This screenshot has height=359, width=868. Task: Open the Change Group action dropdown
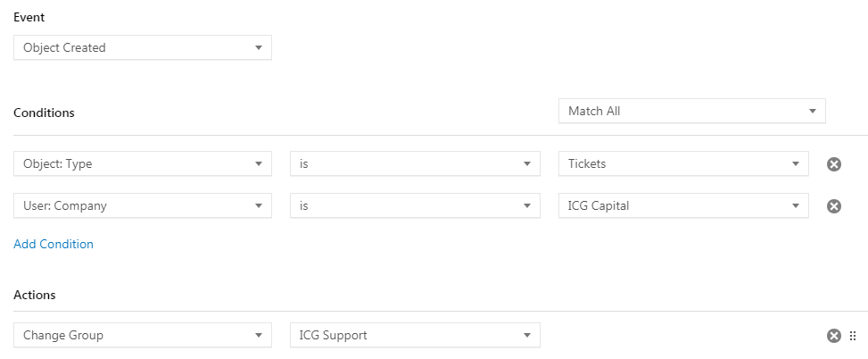coord(143,335)
